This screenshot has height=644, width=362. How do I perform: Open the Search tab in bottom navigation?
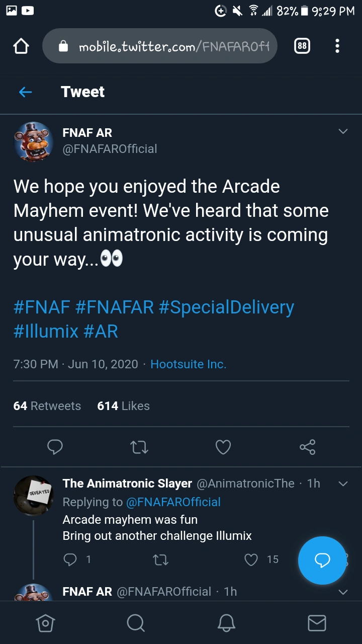point(136,622)
